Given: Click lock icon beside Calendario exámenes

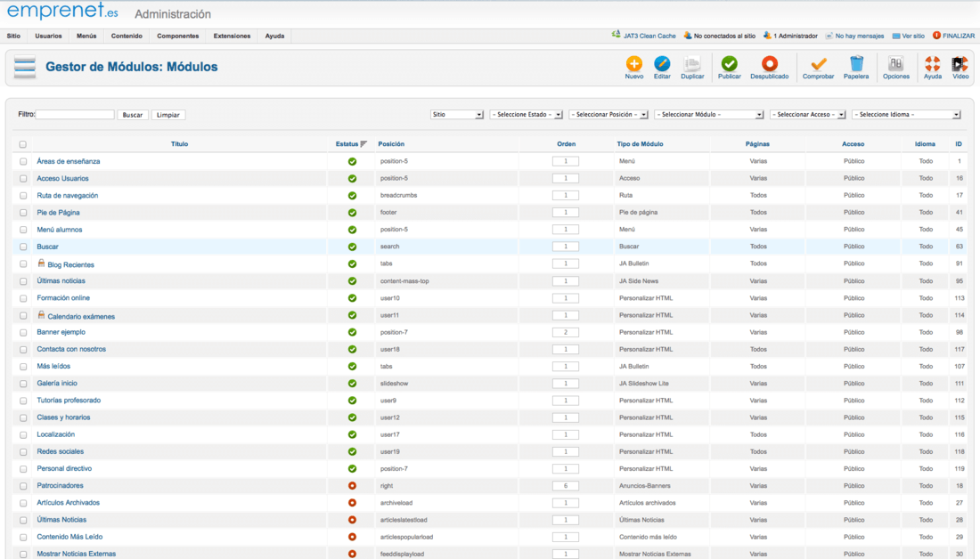Looking at the screenshot, I should 41,315.
